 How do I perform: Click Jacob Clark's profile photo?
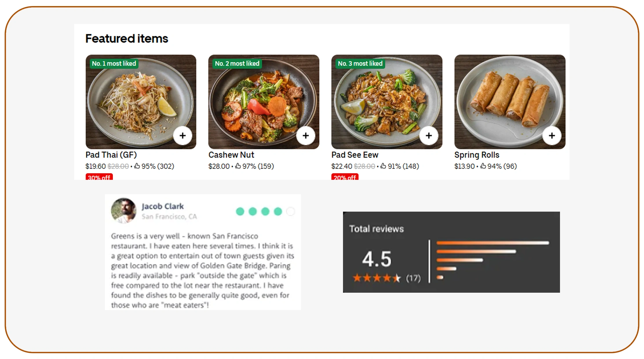(x=123, y=210)
